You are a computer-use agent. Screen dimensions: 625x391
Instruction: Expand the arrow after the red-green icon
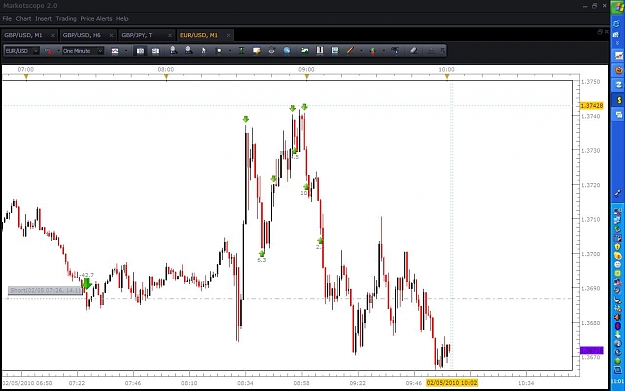[x=384, y=51]
